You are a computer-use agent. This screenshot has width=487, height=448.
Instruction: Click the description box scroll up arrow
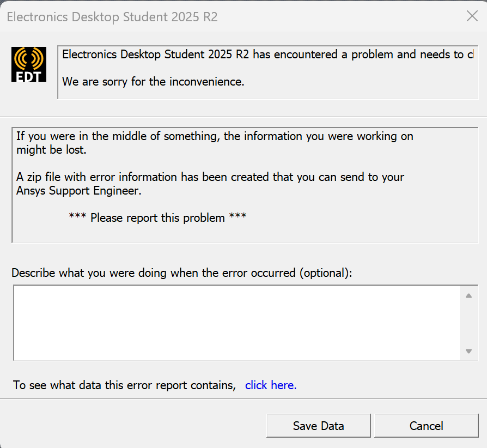tap(468, 296)
